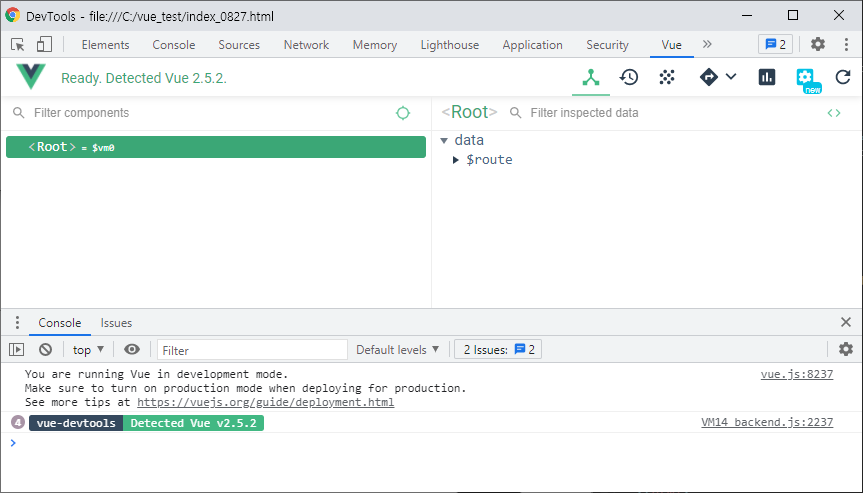The height and width of the screenshot is (493, 863).
Task: Switch to the Application tab
Action: coord(532,45)
